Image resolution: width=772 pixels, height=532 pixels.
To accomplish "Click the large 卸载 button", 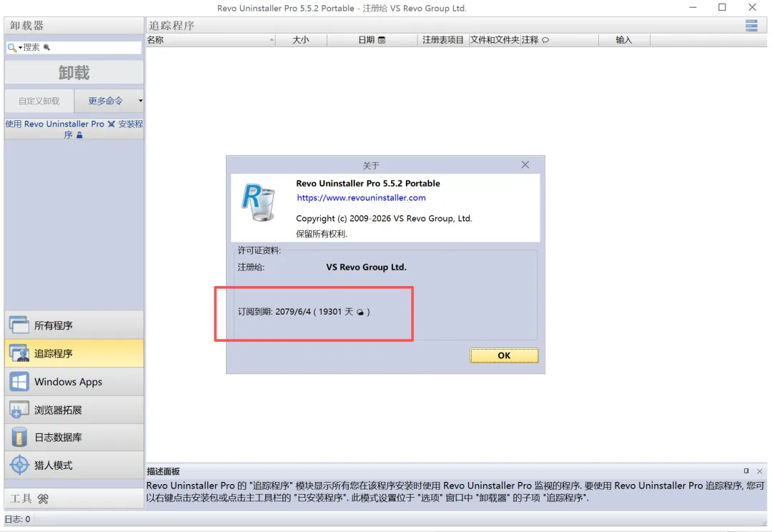I will pyautogui.click(x=74, y=72).
